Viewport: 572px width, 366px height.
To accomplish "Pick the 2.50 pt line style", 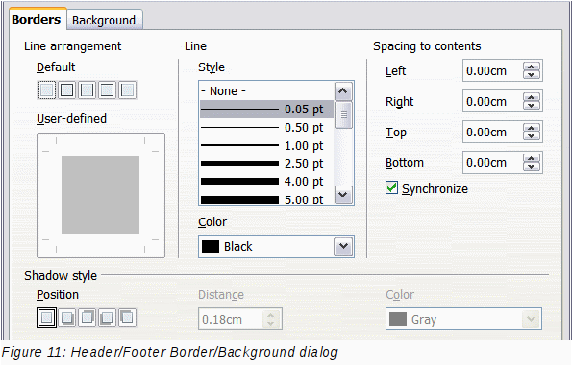I will pos(267,163).
